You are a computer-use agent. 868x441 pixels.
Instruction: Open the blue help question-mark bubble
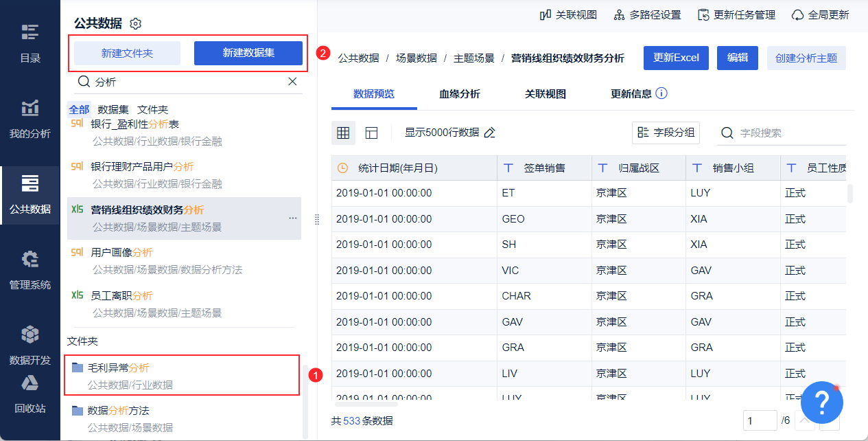pyautogui.click(x=821, y=403)
